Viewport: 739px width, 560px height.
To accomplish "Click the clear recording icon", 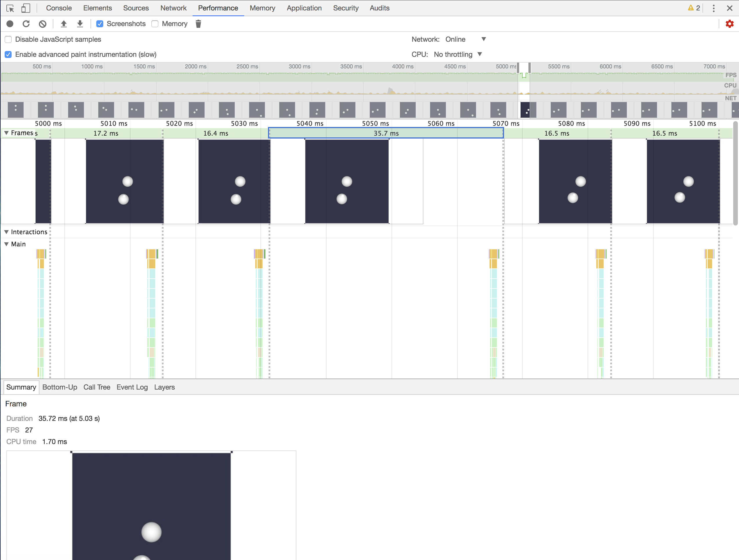I will point(42,24).
